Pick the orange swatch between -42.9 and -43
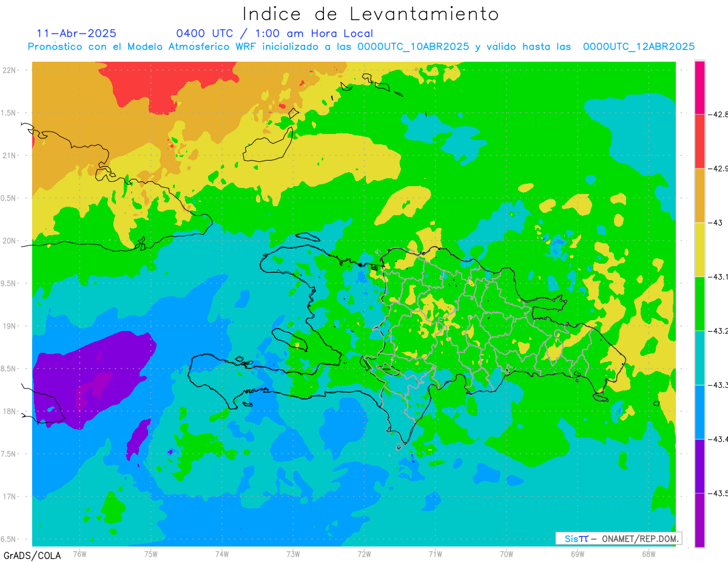Screen dimensions: 728x562 (699, 195)
